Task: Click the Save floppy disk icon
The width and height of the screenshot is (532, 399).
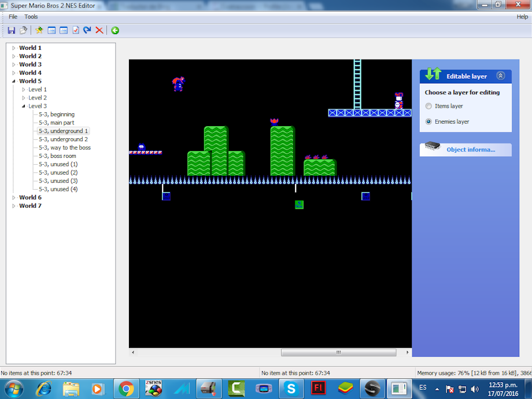Action: 12,30
